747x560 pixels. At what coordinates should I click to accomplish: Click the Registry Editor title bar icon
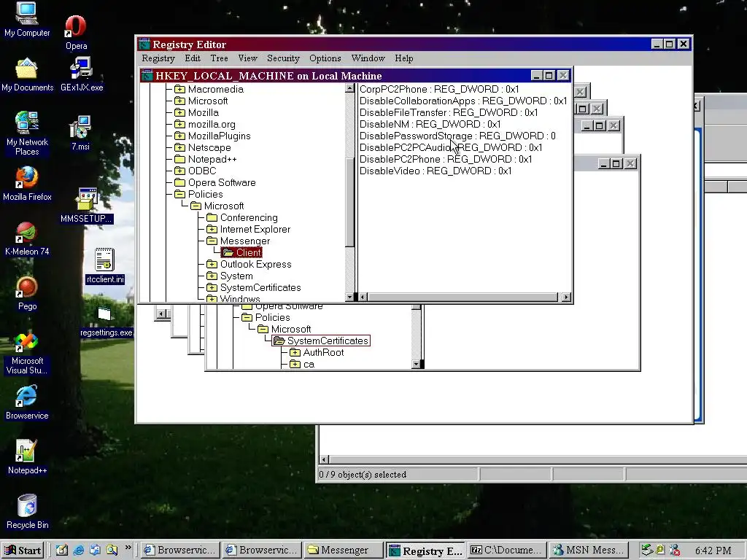point(144,44)
